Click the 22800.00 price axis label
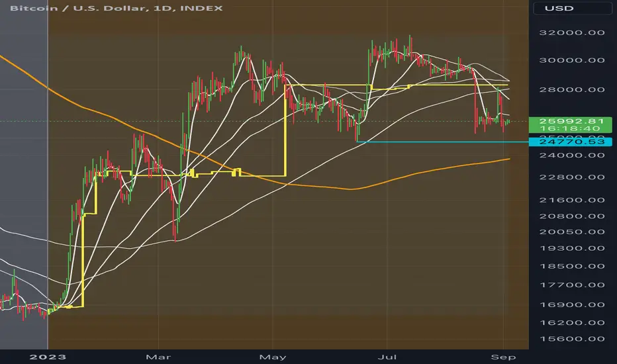617x364 pixels. click(572, 177)
